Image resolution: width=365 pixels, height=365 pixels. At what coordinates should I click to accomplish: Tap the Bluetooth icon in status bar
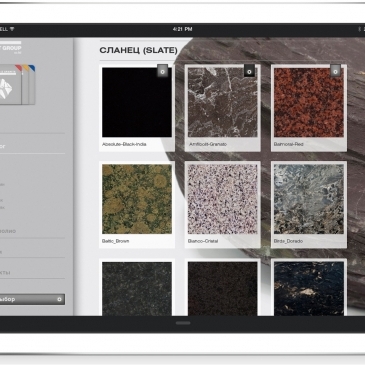359,29
